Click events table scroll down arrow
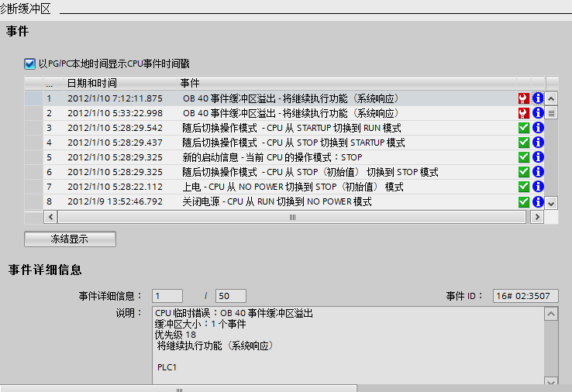The image size is (572, 392). click(551, 203)
